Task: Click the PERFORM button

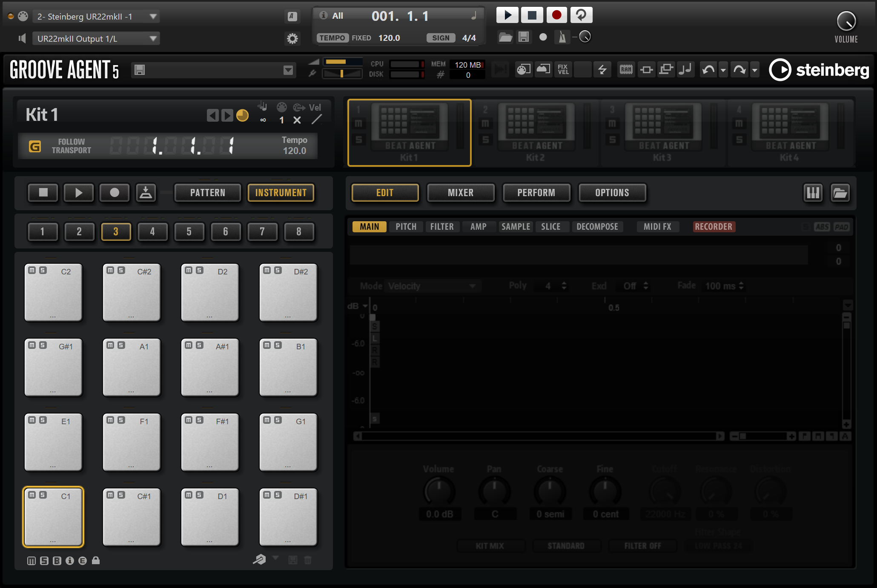Action: (x=536, y=193)
